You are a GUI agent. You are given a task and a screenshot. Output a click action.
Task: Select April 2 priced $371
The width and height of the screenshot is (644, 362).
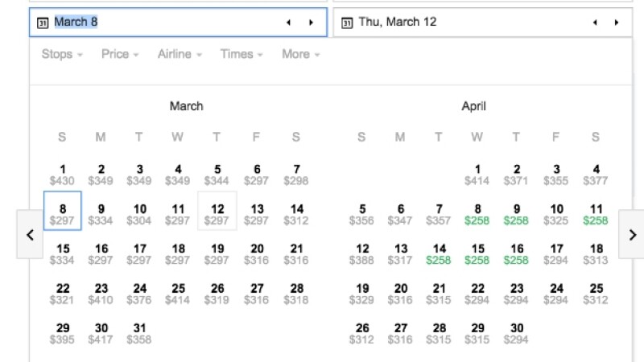[x=516, y=175]
